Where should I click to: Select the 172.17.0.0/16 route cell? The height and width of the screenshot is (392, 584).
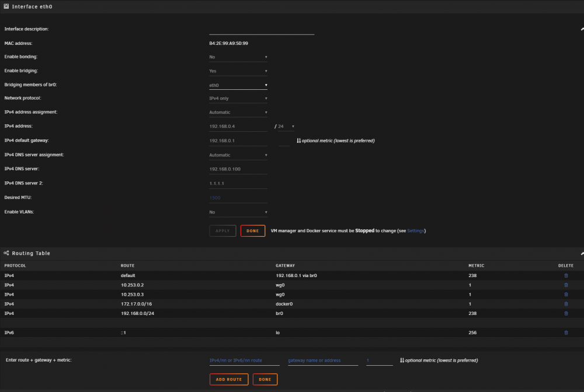136,304
